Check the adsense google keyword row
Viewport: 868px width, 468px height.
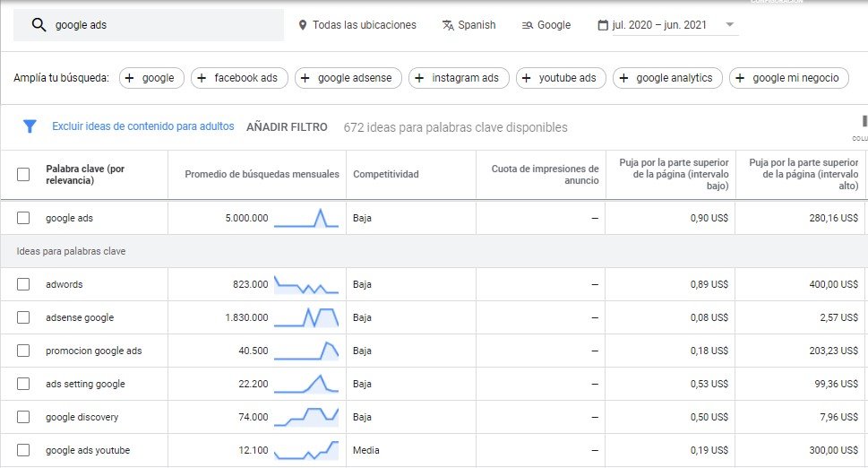(x=23, y=317)
